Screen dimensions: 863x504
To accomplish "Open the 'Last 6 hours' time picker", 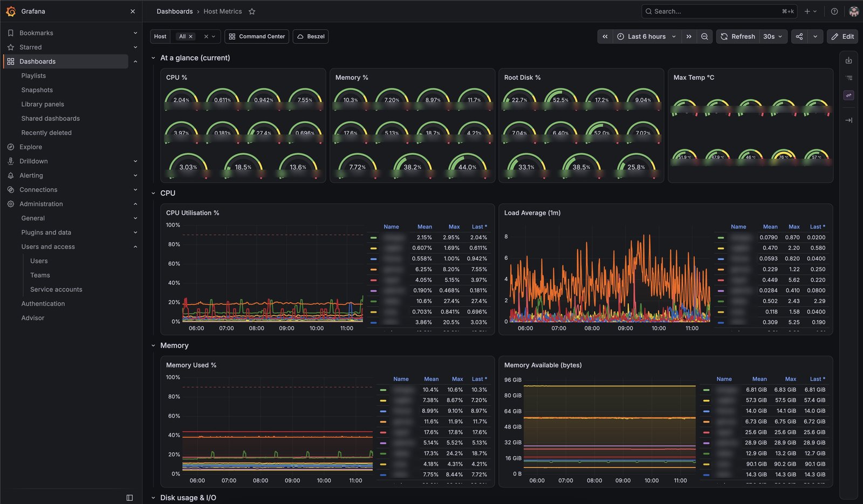I will click(646, 37).
